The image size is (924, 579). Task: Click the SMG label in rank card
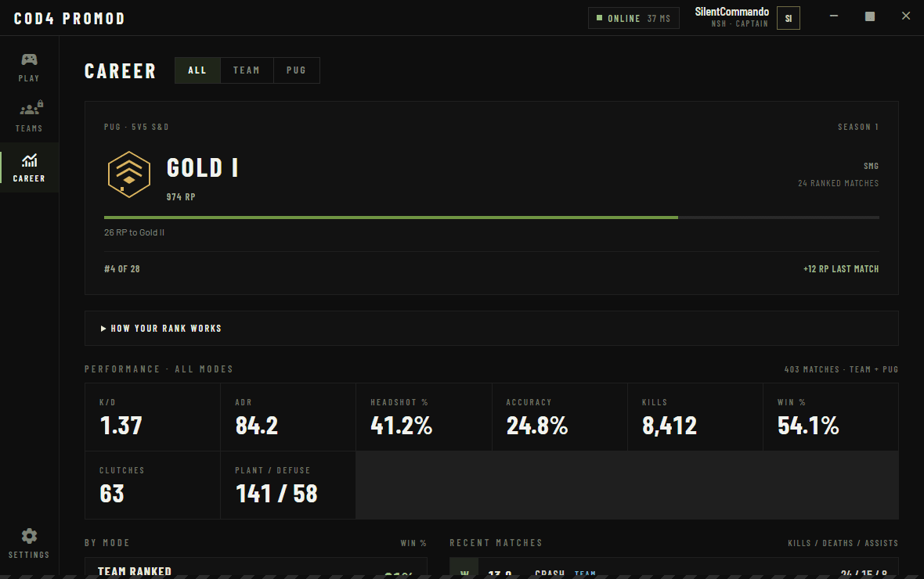click(871, 166)
